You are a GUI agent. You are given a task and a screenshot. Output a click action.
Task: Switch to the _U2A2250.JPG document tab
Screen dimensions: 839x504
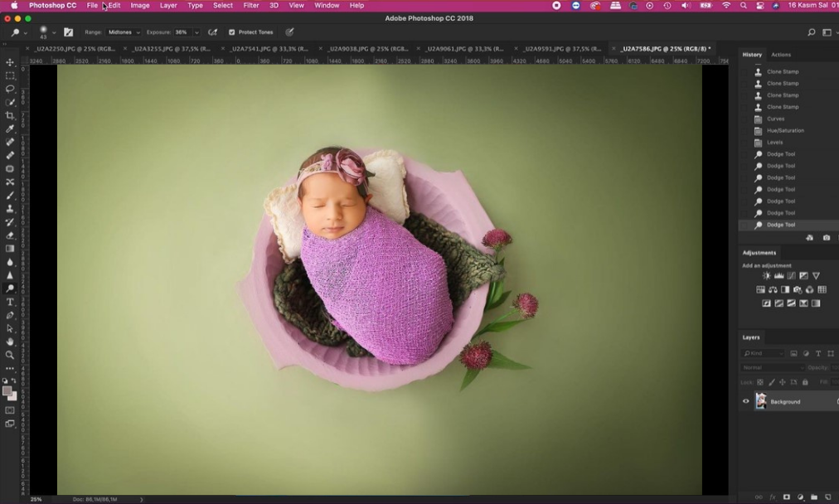(75, 49)
